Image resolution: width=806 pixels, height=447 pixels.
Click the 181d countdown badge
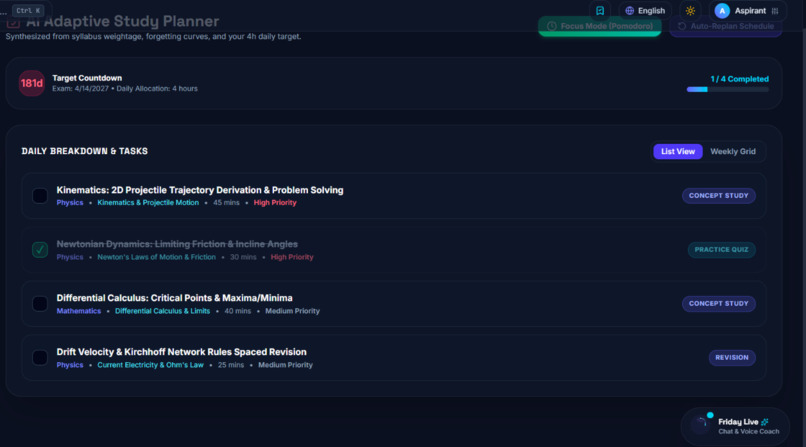pos(31,83)
